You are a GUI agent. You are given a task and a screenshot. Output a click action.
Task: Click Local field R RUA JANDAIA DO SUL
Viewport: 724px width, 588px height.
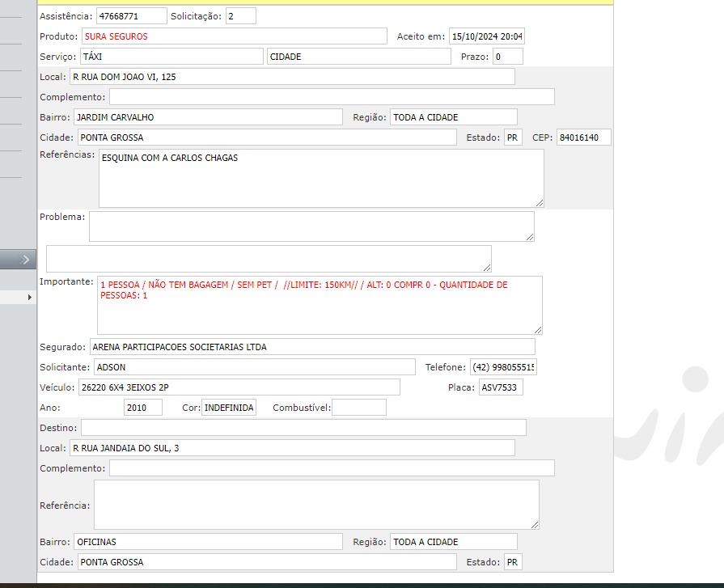[292, 448]
